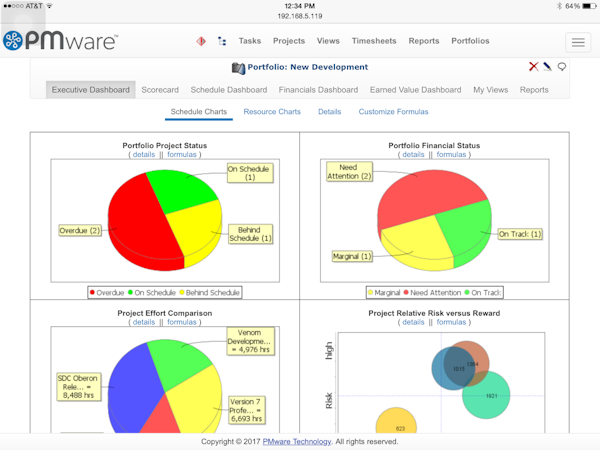
Task: Click the red X delete portfolio icon
Action: pos(533,67)
